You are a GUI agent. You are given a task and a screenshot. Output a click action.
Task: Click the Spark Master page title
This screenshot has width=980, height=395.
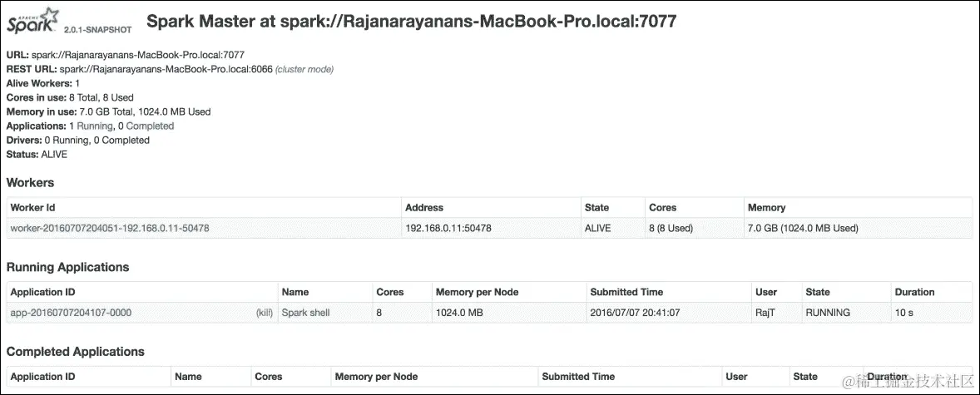pos(411,22)
